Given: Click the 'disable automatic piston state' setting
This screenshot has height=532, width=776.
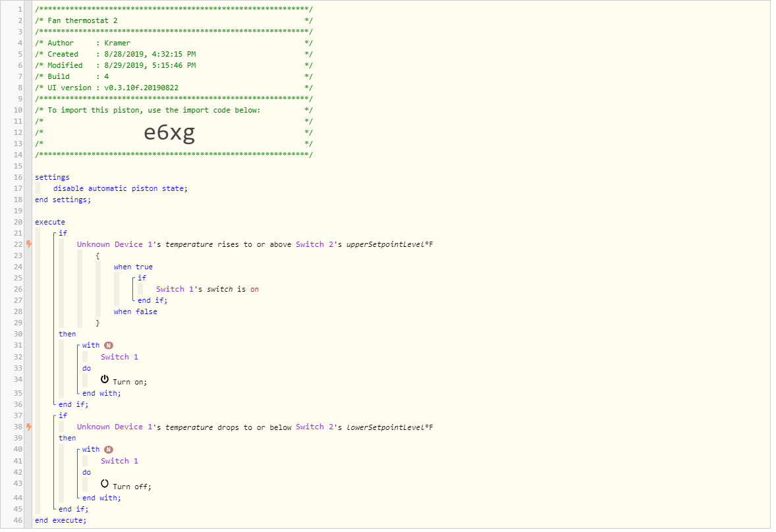Looking at the screenshot, I should (x=120, y=188).
